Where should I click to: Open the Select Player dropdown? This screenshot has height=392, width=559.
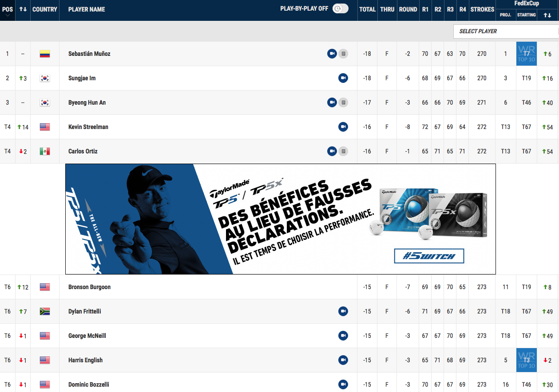pyautogui.click(x=506, y=31)
